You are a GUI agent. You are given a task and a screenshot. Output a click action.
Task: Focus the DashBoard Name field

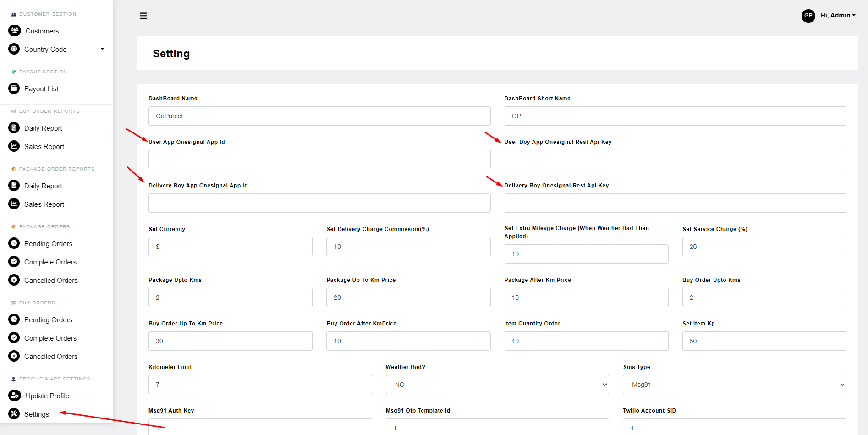[319, 116]
